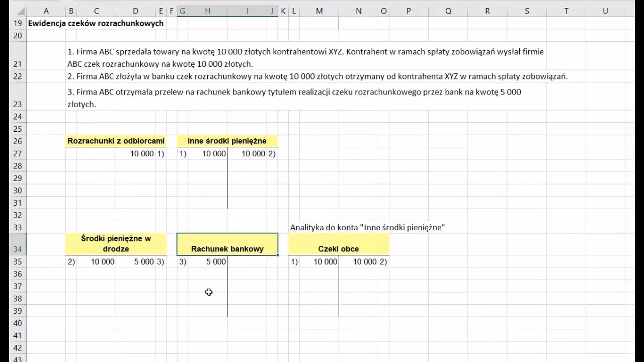Screen dimensions: 644x362
Task: Click the 10 000 credit under Rozrachunki z odbiorcami
Action: (141, 154)
